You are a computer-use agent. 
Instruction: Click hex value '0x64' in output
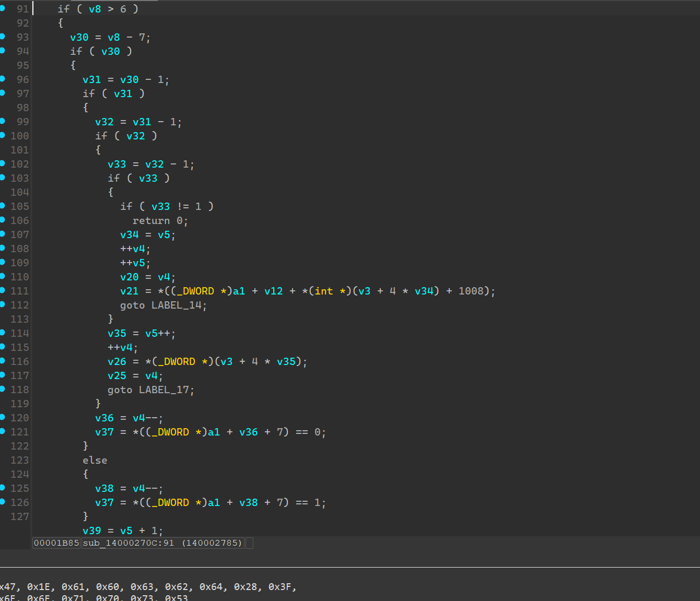pos(212,587)
